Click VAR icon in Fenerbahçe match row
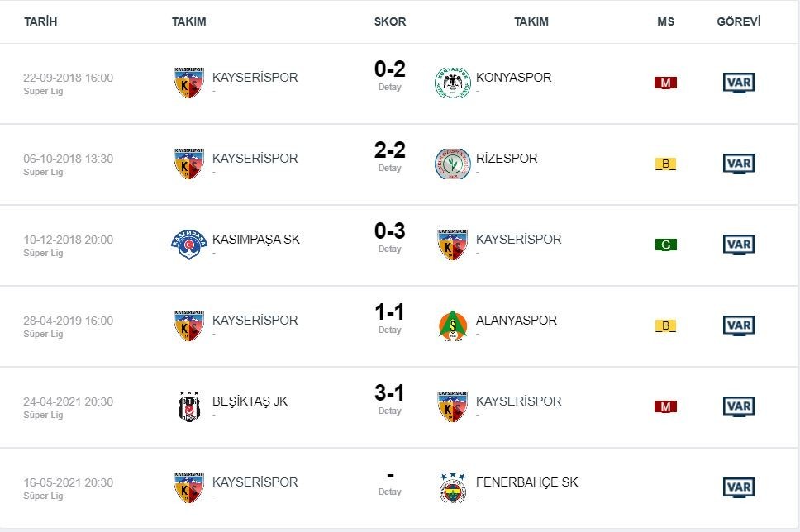 coord(738,487)
